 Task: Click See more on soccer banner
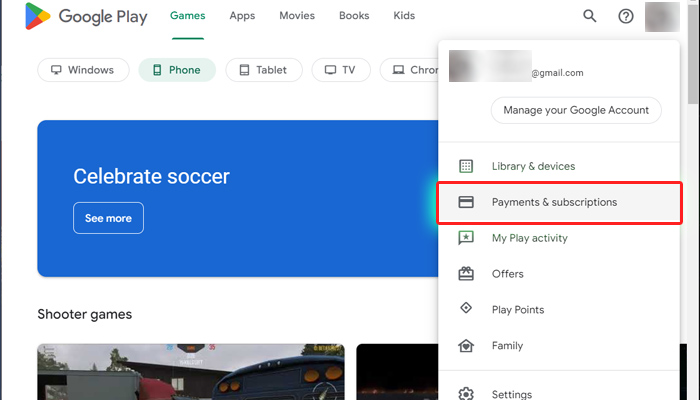click(x=108, y=218)
